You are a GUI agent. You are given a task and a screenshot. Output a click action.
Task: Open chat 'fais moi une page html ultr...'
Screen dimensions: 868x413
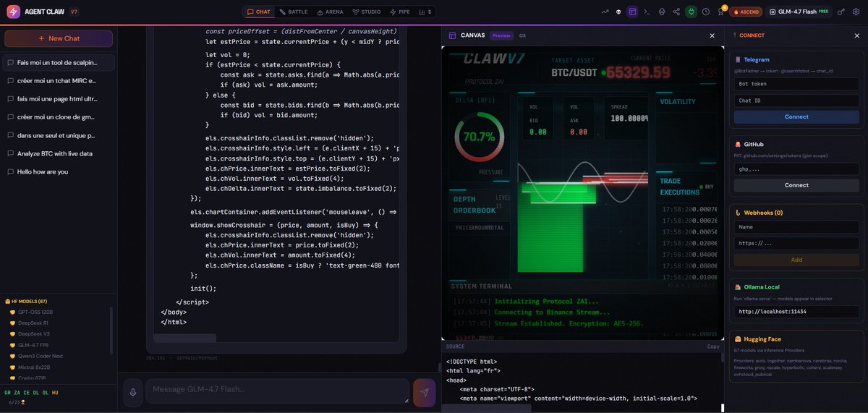[59, 99]
